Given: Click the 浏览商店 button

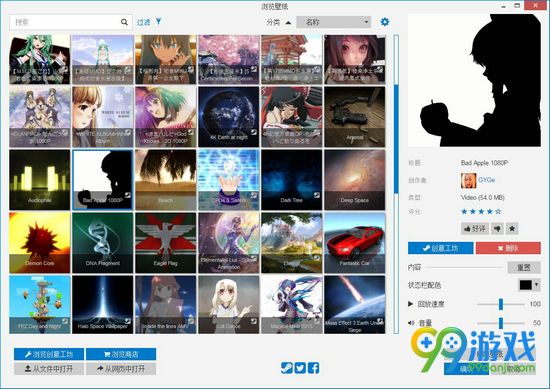Looking at the screenshot, I should 121,354.
